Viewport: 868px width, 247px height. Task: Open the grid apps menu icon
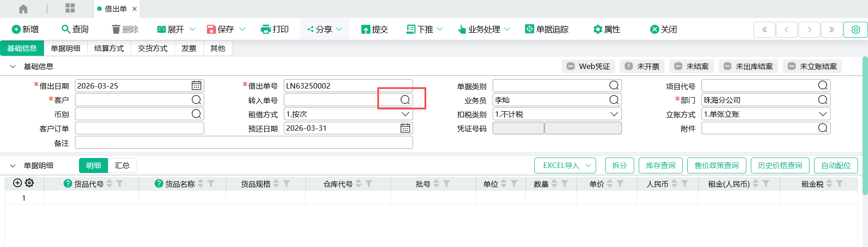[x=70, y=8]
